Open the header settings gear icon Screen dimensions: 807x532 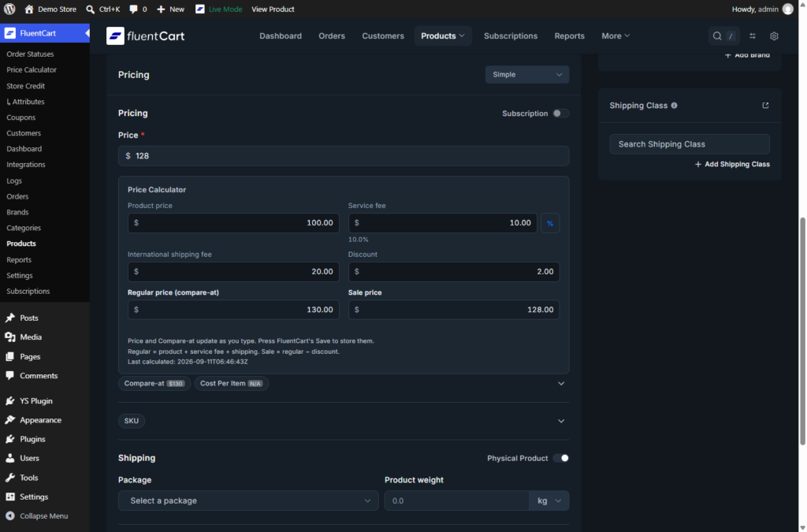tap(774, 36)
